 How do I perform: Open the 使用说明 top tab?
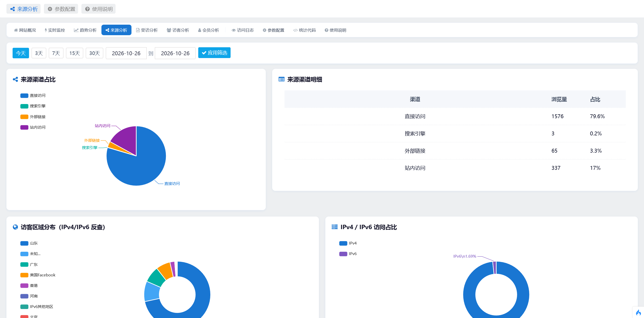point(99,9)
